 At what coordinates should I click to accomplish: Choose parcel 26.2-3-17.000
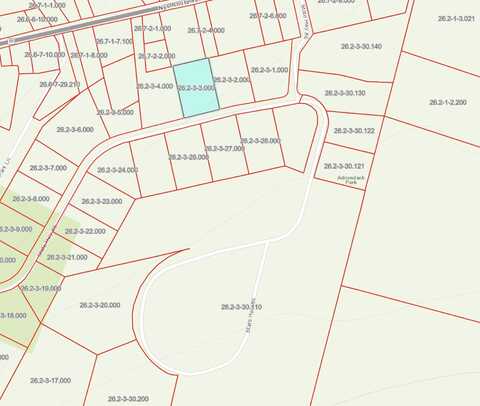(x=50, y=380)
